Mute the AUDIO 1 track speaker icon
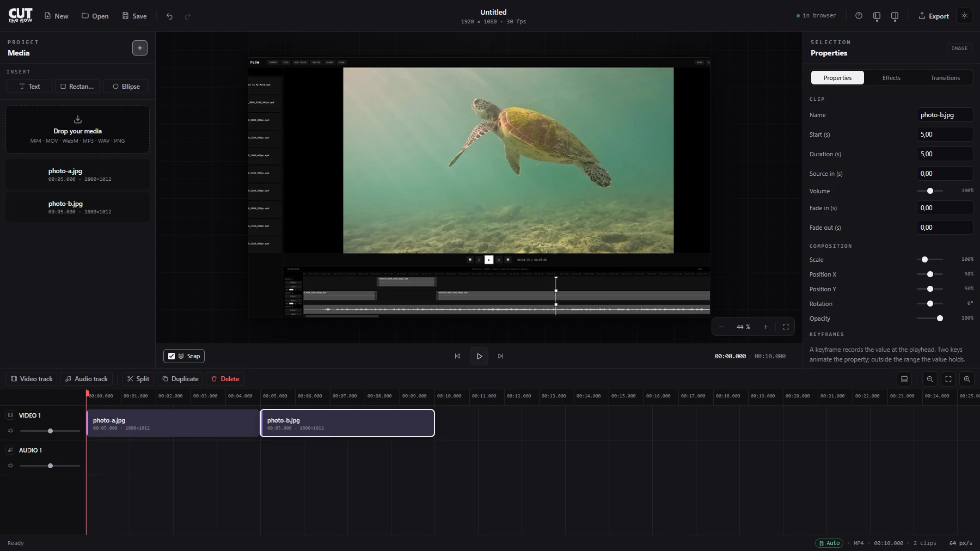 tap(10, 466)
